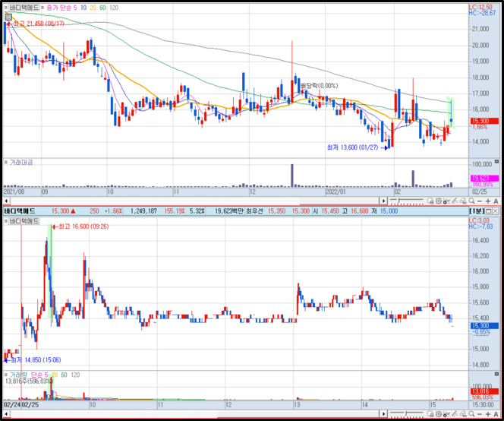Screen dimensions: 504x421
Task: Click the 바디텍메드 label on the minute chart
Action: click(x=24, y=221)
